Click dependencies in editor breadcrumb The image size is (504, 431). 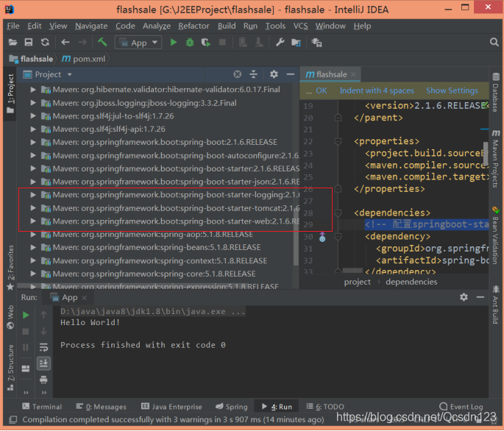[x=411, y=282]
